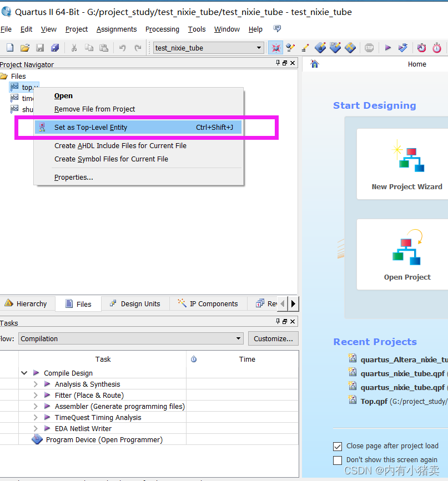The width and height of the screenshot is (448, 481).
Task: Click the Save toolbar icon
Action: click(x=40, y=48)
